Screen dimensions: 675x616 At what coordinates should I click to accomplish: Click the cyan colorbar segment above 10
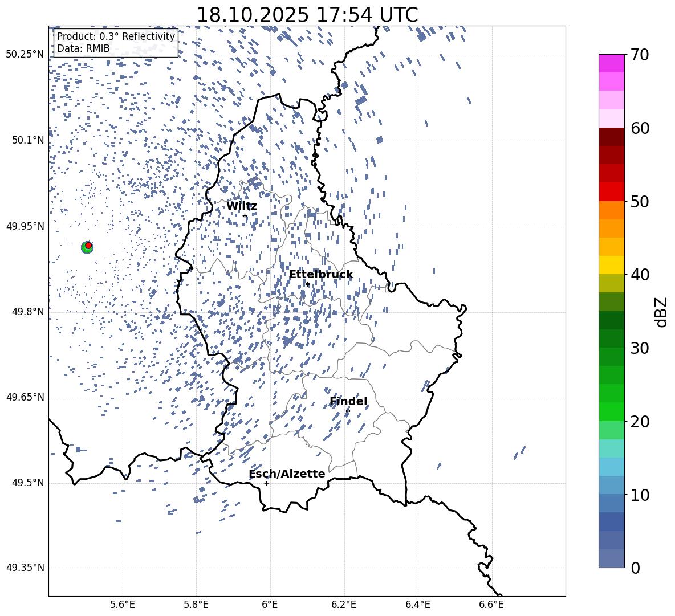[612, 467]
